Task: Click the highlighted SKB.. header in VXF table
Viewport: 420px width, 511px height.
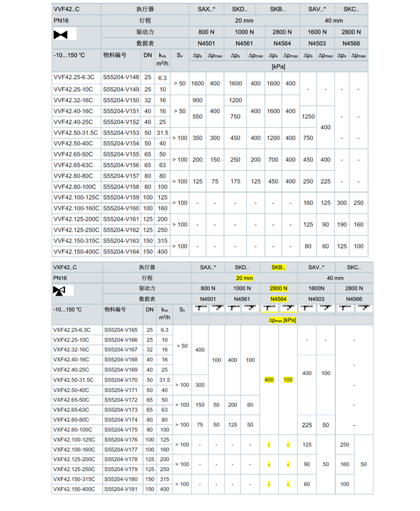Action: click(278, 267)
